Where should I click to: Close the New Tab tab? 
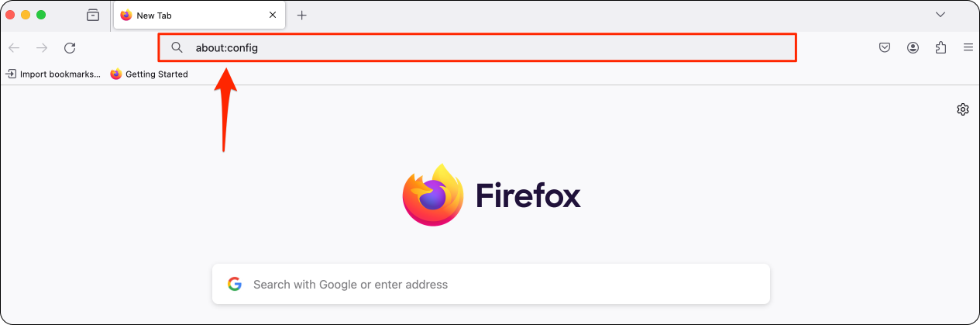[272, 15]
